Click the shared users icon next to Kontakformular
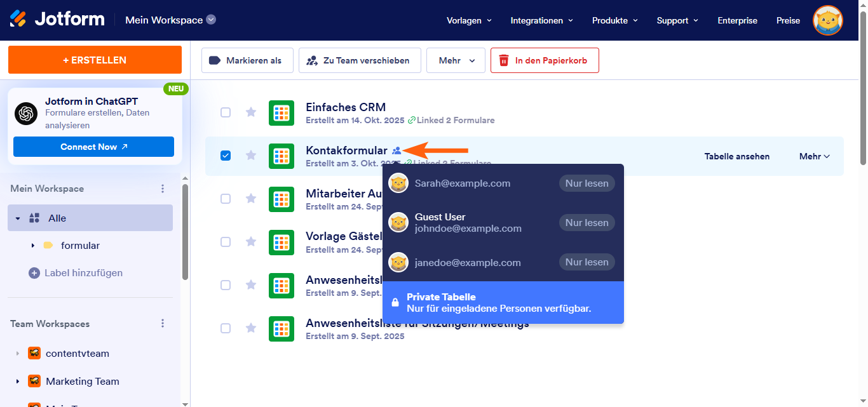This screenshot has width=868, height=407. [397, 150]
